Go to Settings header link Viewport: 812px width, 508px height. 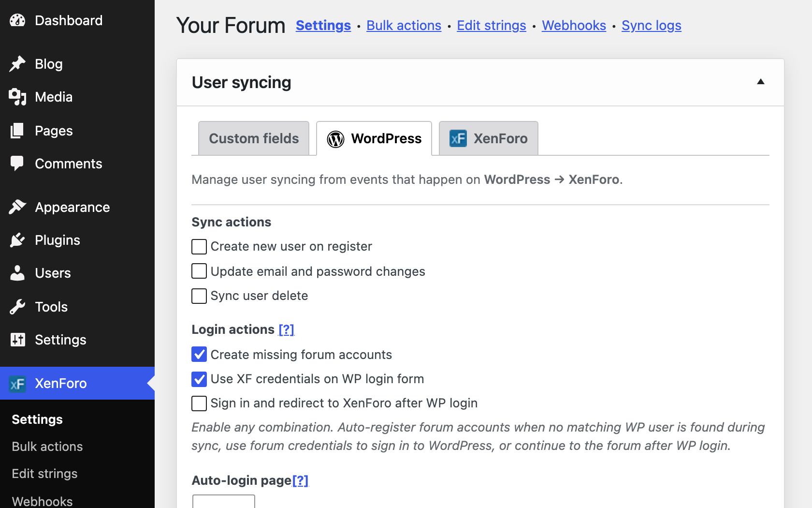(323, 25)
